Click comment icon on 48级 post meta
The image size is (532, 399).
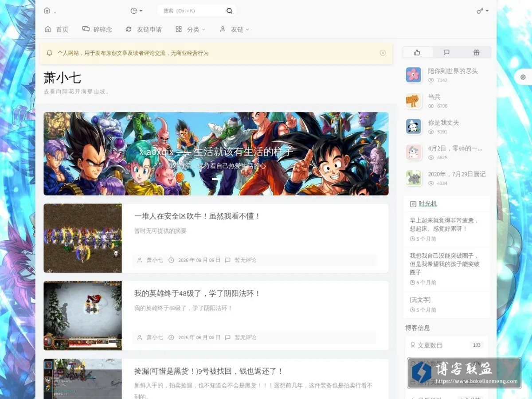pyautogui.click(x=228, y=337)
